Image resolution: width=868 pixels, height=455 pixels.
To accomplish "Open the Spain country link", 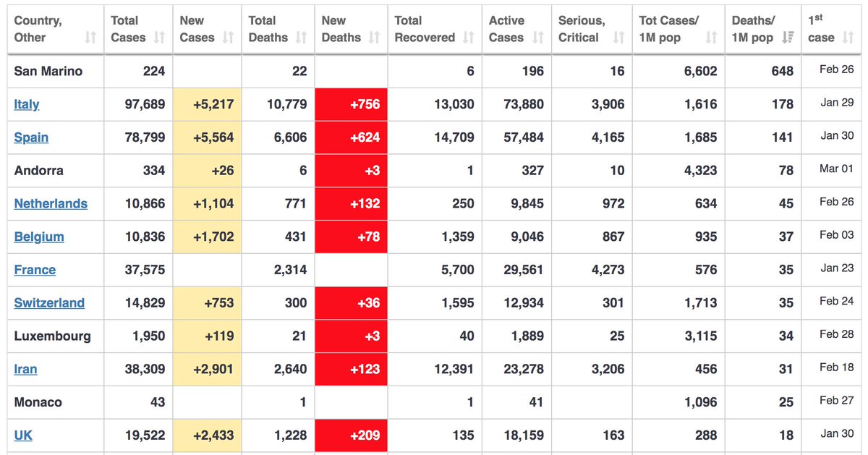I will [31, 137].
